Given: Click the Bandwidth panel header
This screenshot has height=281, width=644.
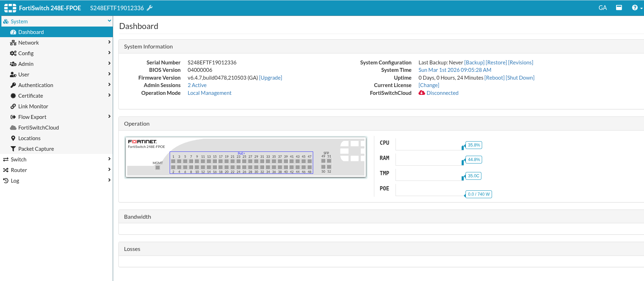Looking at the screenshot, I should [381, 217].
